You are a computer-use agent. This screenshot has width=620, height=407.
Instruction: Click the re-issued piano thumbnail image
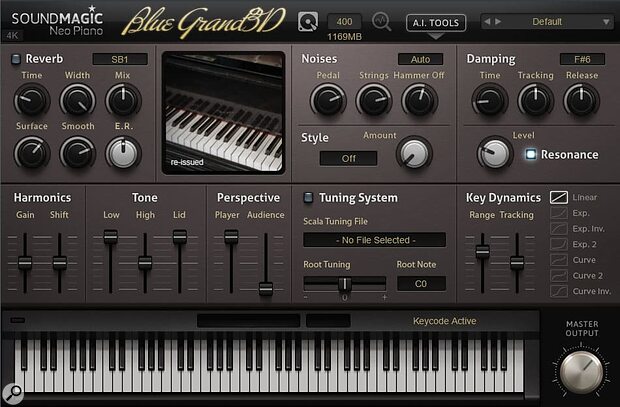223,113
